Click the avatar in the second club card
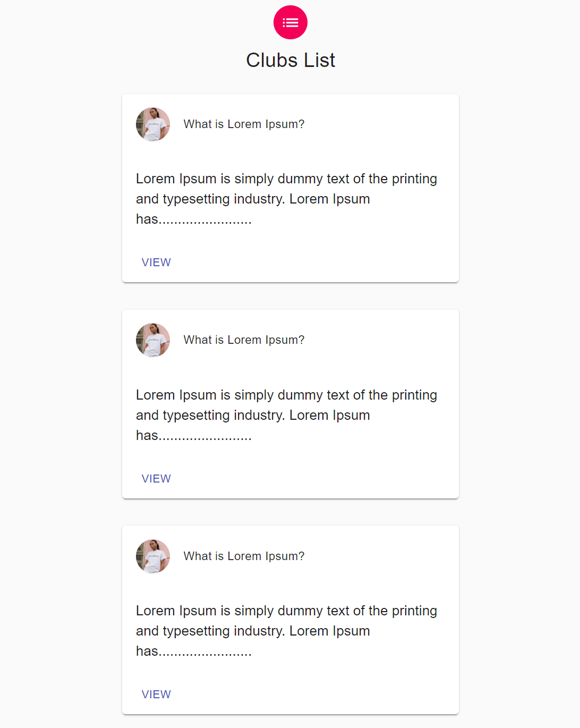 click(153, 340)
